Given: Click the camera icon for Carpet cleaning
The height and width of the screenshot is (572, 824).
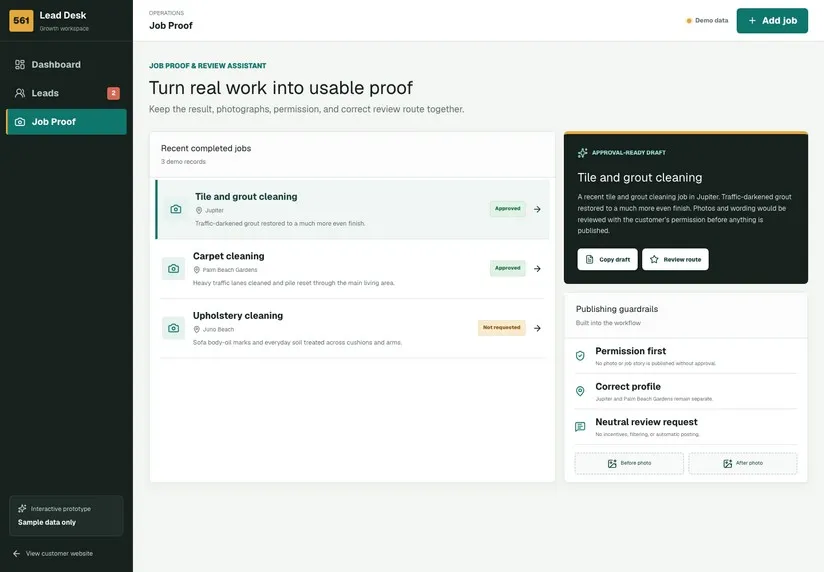Looking at the screenshot, I should 173,269.
